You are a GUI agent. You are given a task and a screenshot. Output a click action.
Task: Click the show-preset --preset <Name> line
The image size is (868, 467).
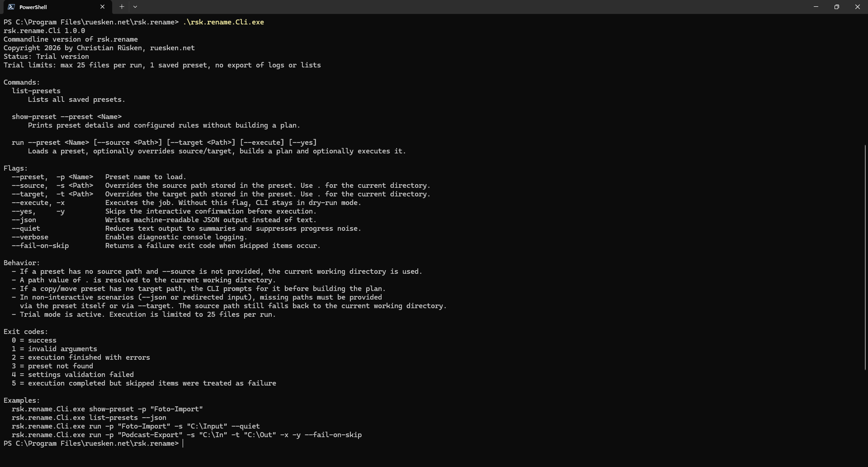(66, 117)
